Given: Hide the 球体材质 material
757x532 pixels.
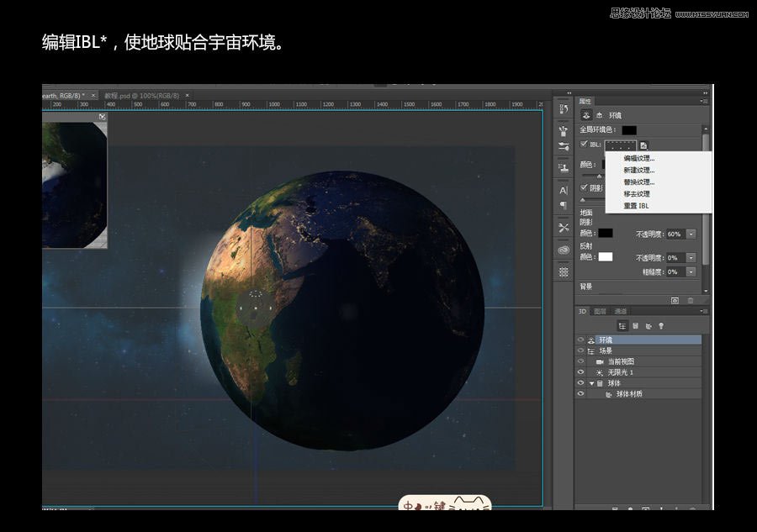Looking at the screenshot, I should pyautogui.click(x=580, y=393).
